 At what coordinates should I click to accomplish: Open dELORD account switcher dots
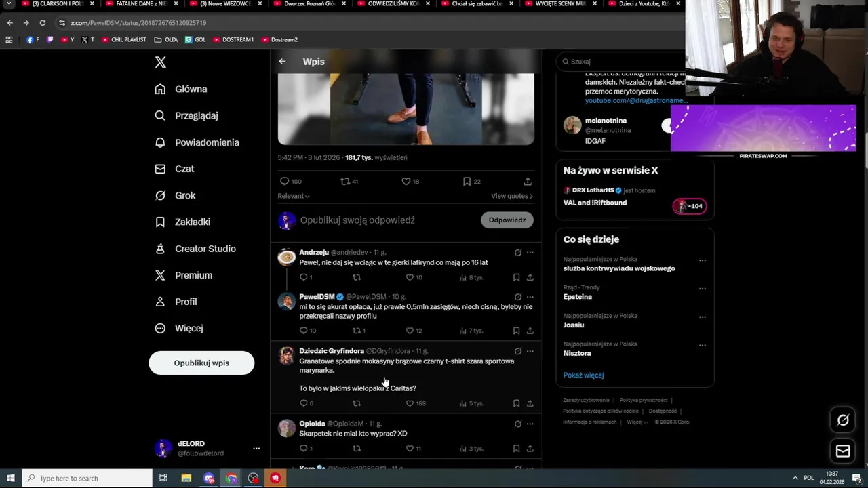tap(256, 449)
